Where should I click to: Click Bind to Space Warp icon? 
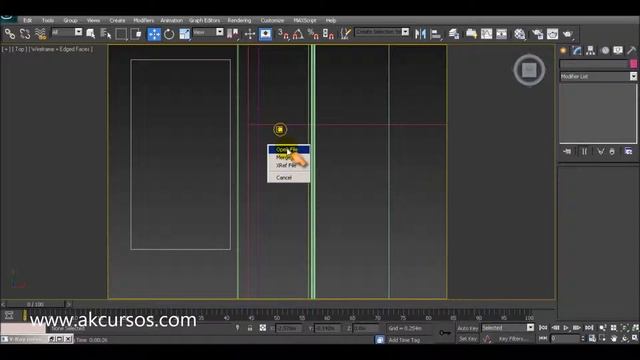(40, 34)
